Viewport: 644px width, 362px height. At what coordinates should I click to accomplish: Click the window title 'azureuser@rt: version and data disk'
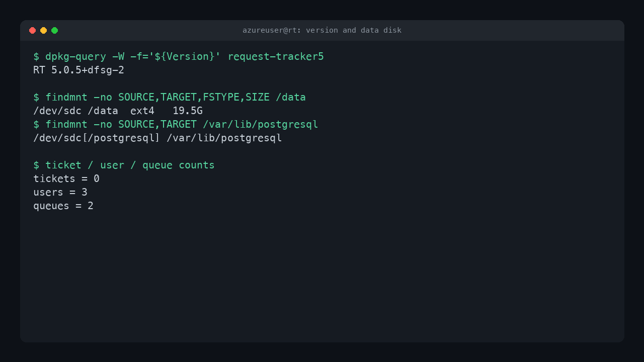322,30
